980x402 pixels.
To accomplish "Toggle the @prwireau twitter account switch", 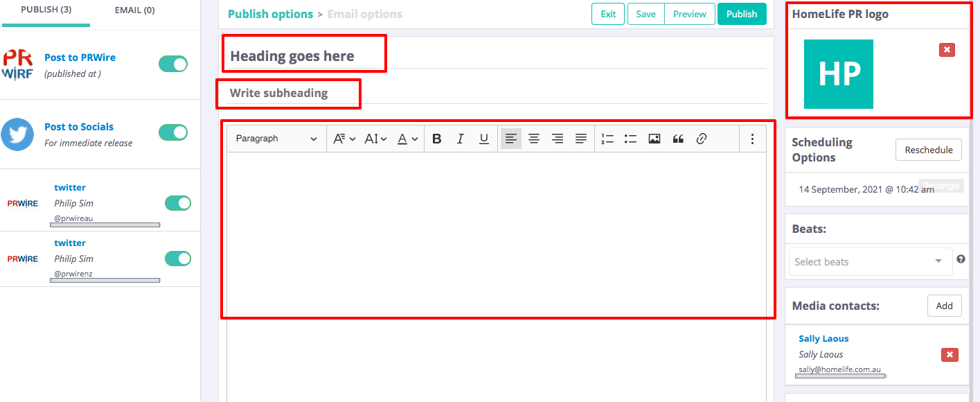I will pyautogui.click(x=177, y=203).
